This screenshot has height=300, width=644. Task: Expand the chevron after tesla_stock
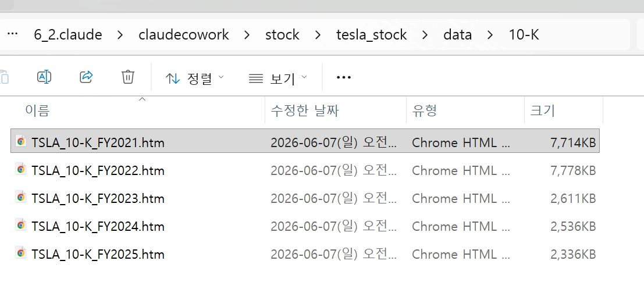point(425,35)
